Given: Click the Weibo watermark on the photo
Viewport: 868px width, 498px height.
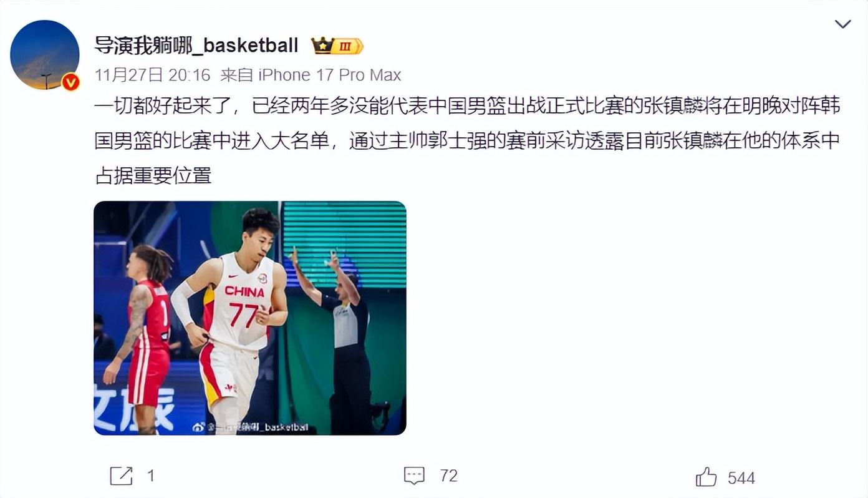Looking at the screenshot, I should point(250,427).
